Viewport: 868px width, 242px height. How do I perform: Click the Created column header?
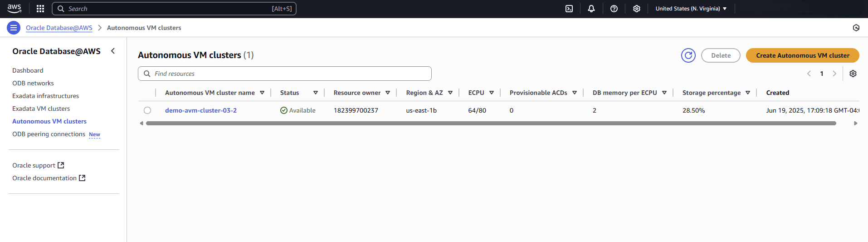pos(778,93)
